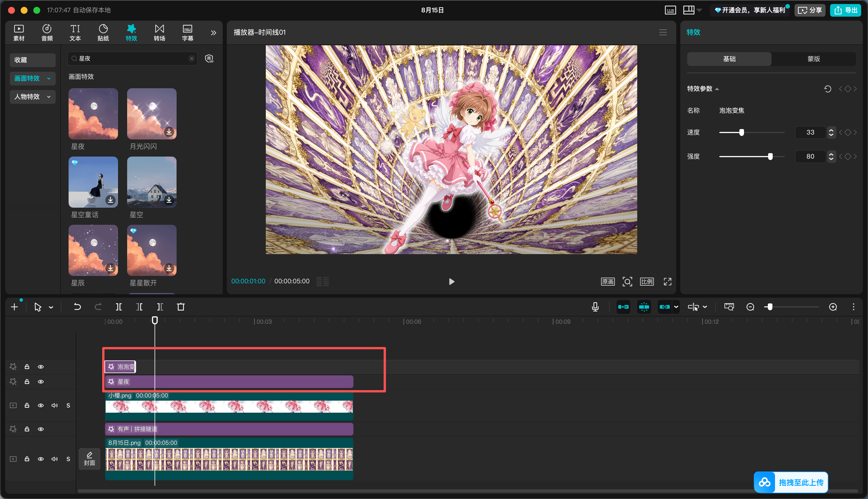This screenshot has height=499, width=868.
Task: Toggle main track magnet
Action: pyautogui.click(x=623, y=307)
